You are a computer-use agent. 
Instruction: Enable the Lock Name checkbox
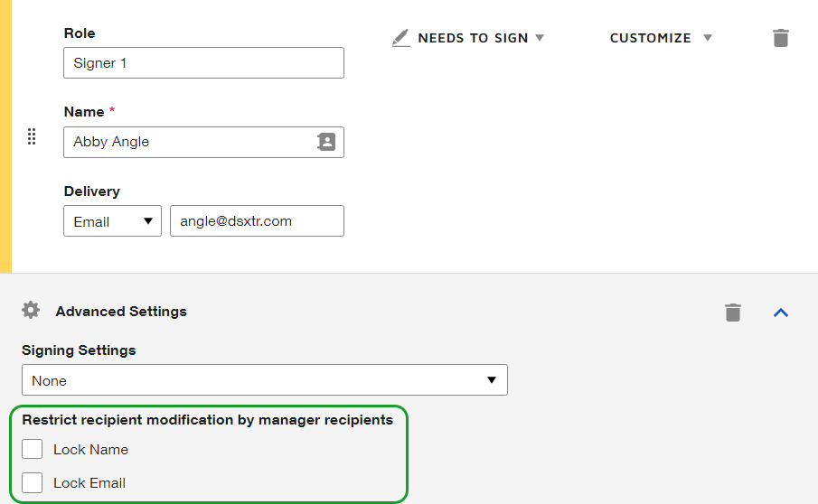click(x=33, y=449)
